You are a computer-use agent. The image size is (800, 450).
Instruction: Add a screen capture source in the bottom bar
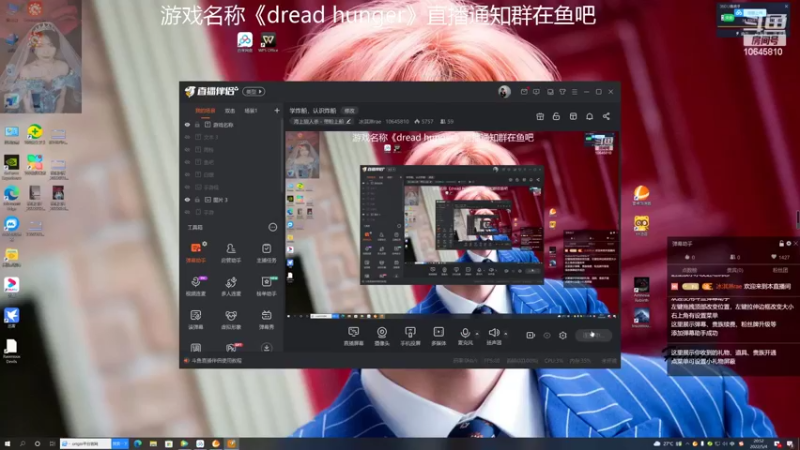click(353, 336)
